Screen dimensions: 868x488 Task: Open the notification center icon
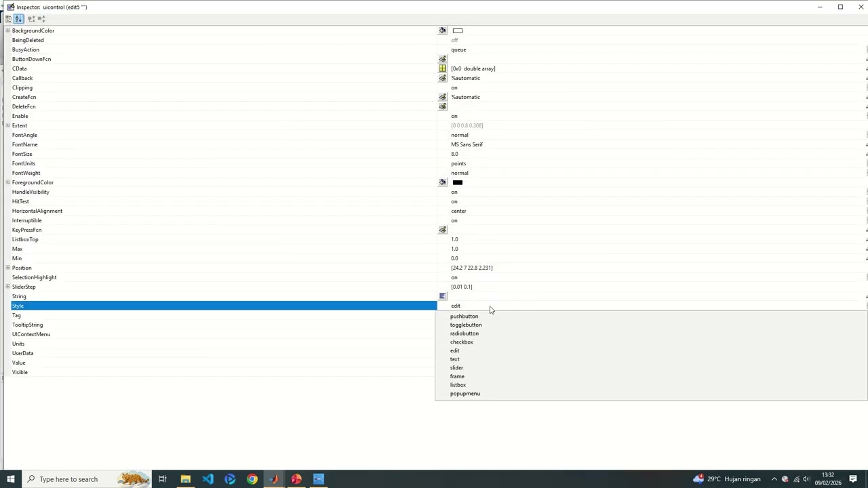click(x=853, y=479)
